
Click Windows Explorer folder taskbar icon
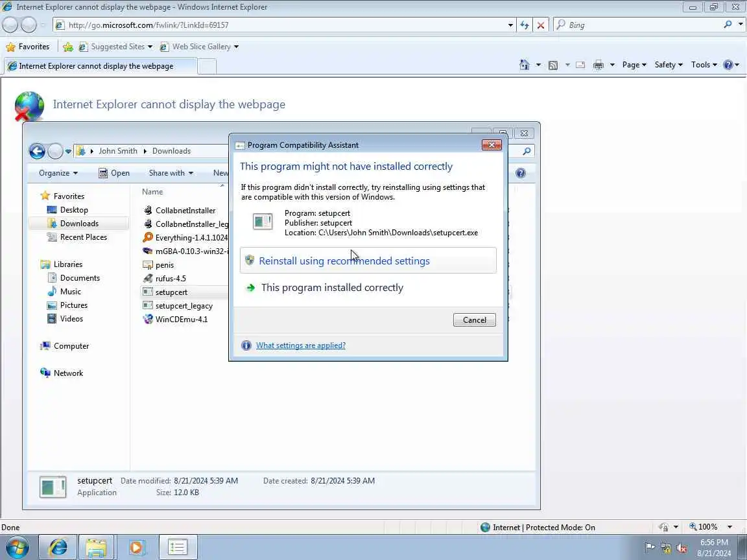96,548
